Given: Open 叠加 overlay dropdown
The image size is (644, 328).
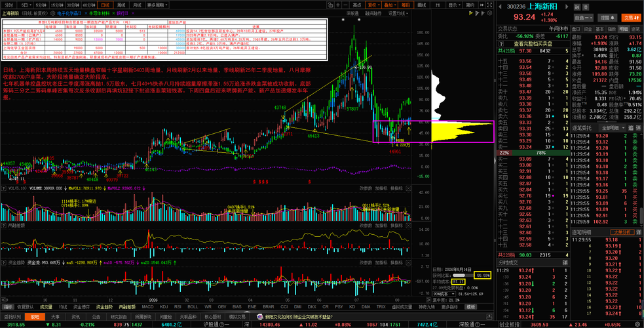Looking at the screenshot, I should pos(389,5).
